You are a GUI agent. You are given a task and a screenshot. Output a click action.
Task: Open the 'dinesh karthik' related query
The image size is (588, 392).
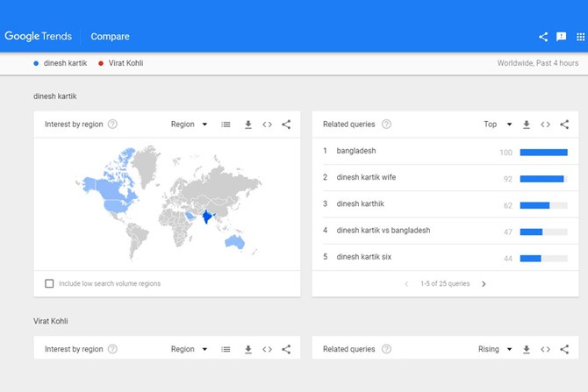(360, 203)
